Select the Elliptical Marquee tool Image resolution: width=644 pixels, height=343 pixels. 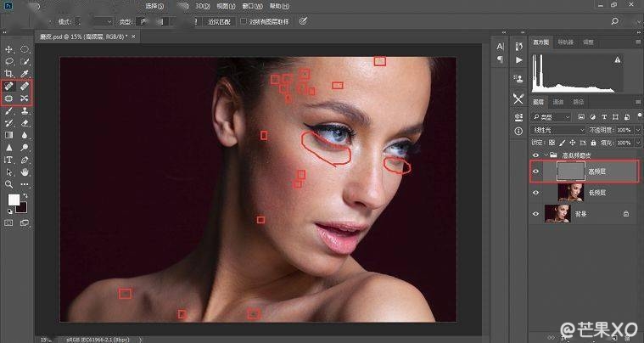[25, 49]
